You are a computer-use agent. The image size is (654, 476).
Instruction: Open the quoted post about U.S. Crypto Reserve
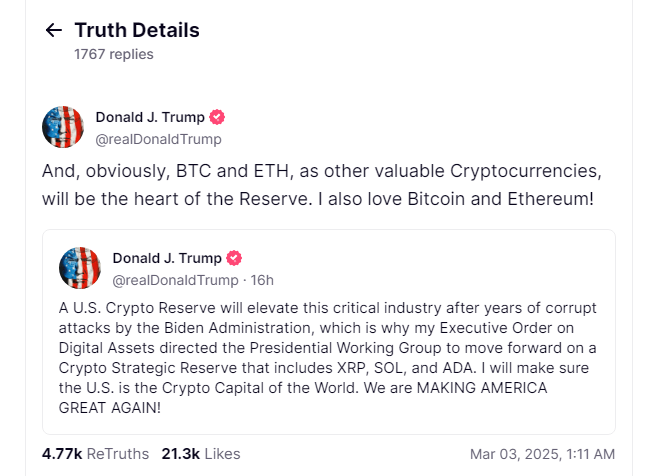328,350
